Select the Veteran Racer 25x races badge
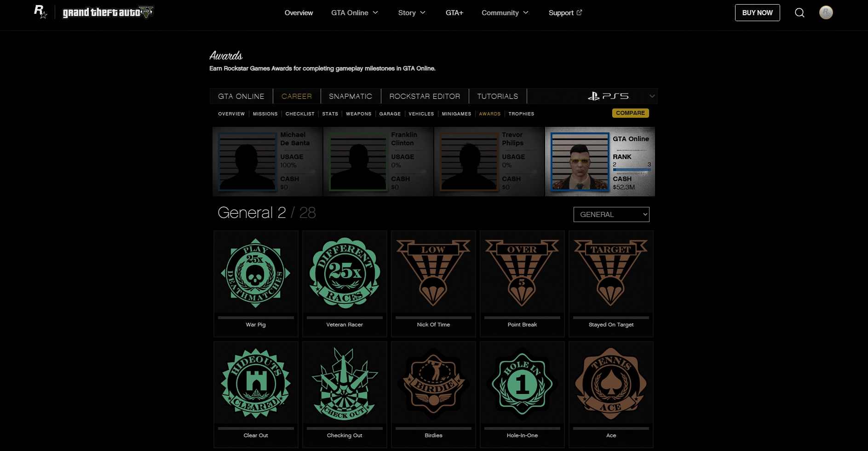The width and height of the screenshot is (868, 451). tap(345, 273)
